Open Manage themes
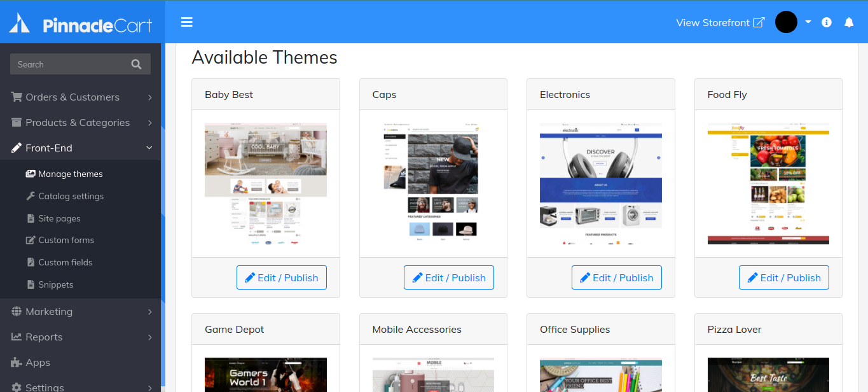 click(x=71, y=174)
